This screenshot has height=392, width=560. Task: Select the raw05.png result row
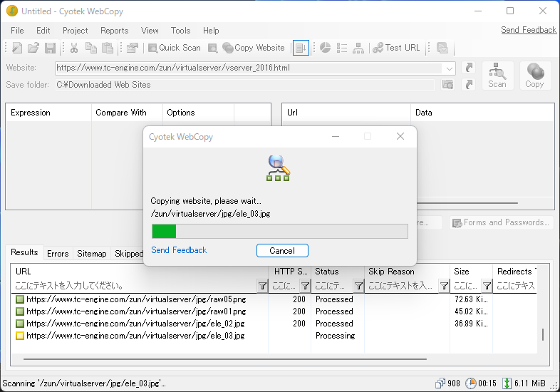click(274, 299)
